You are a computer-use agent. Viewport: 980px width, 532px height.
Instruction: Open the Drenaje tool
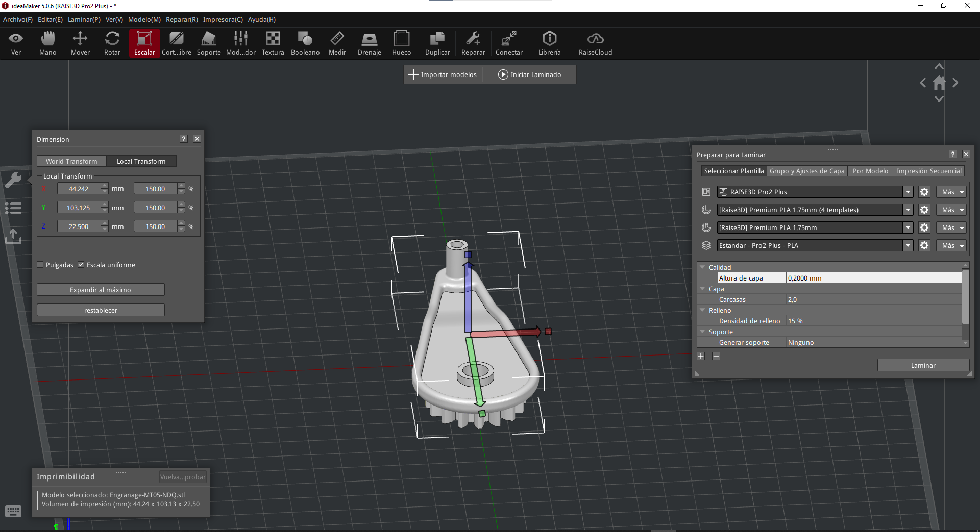click(370, 43)
